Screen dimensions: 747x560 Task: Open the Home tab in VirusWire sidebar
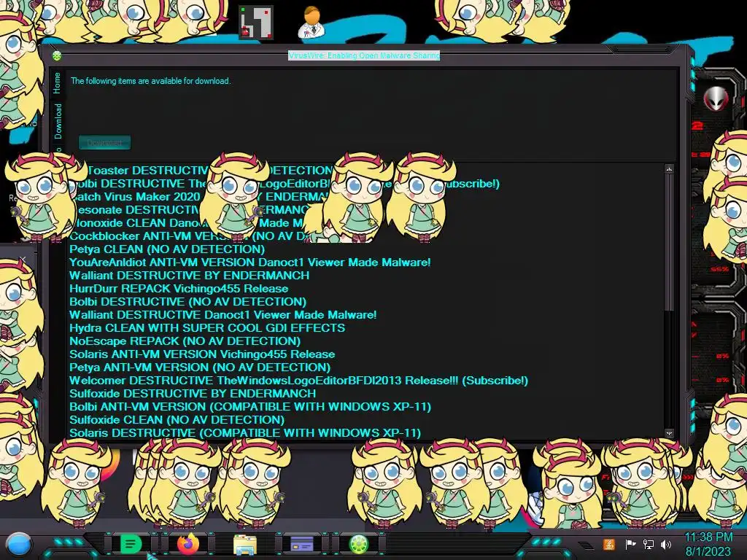tap(57, 83)
